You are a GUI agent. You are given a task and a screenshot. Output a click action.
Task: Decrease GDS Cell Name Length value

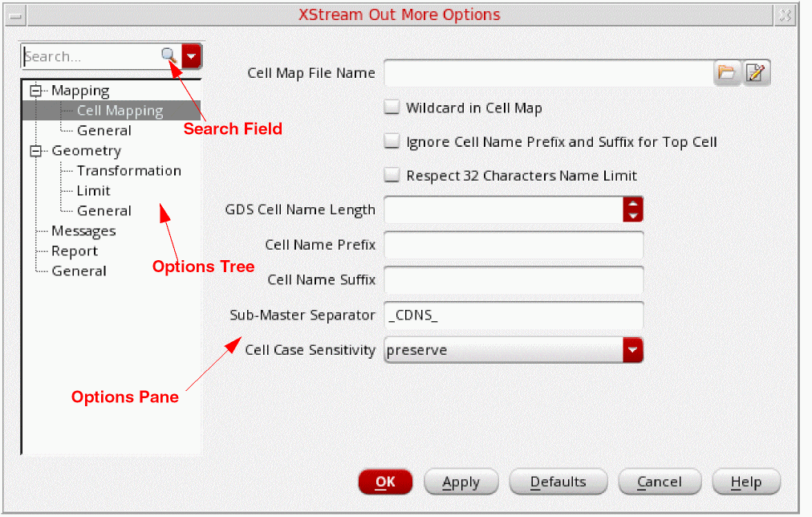coord(633,215)
